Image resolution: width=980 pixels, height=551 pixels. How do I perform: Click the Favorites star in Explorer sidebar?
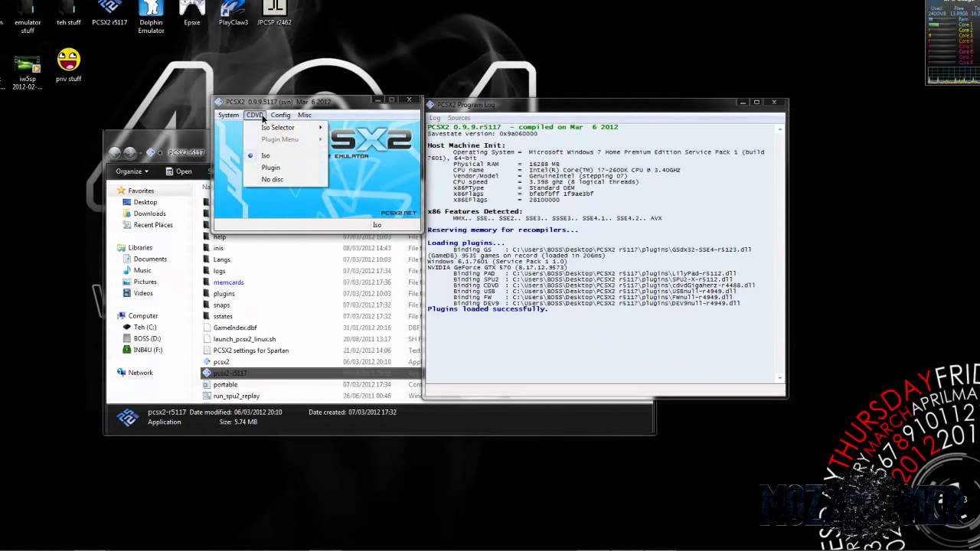[x=121, y=191]
